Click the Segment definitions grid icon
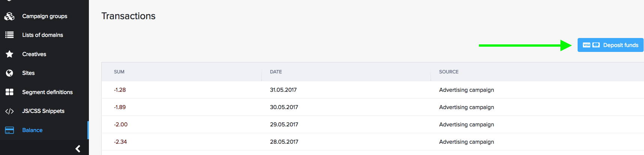 click(x=9, y=92)
